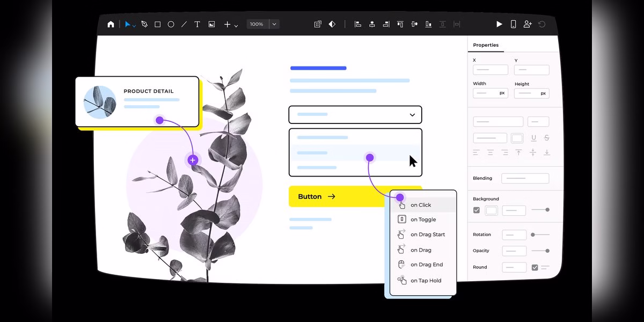
Task: Click the half-filled diamond icon
Action: coord(332,24)
